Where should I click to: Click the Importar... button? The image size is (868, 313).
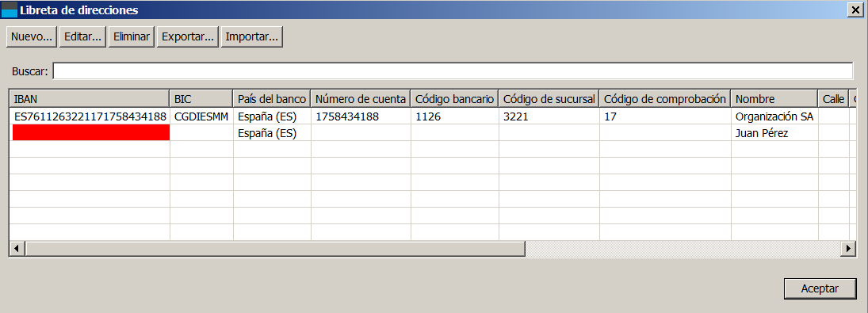point(252,37)
